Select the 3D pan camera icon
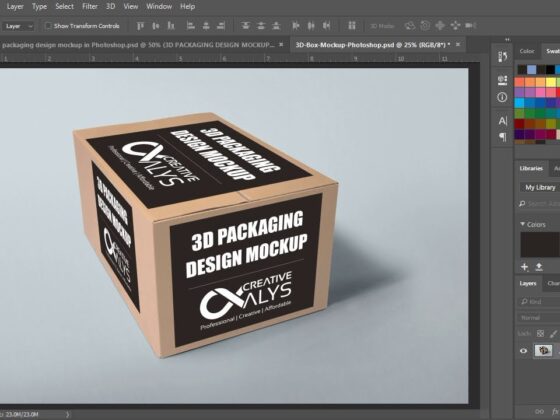Image resolution: width=560 pixels, height=420 pixels. tap(440, 26)
